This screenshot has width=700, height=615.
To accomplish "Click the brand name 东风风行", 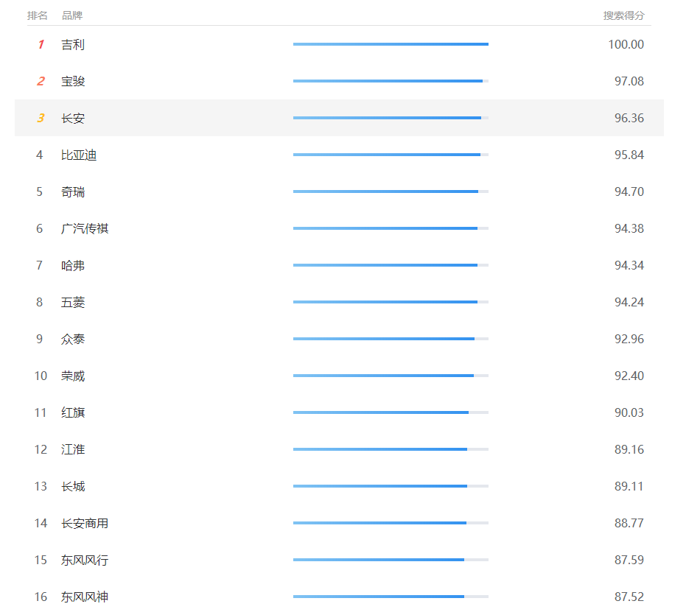I will point(85,560).
